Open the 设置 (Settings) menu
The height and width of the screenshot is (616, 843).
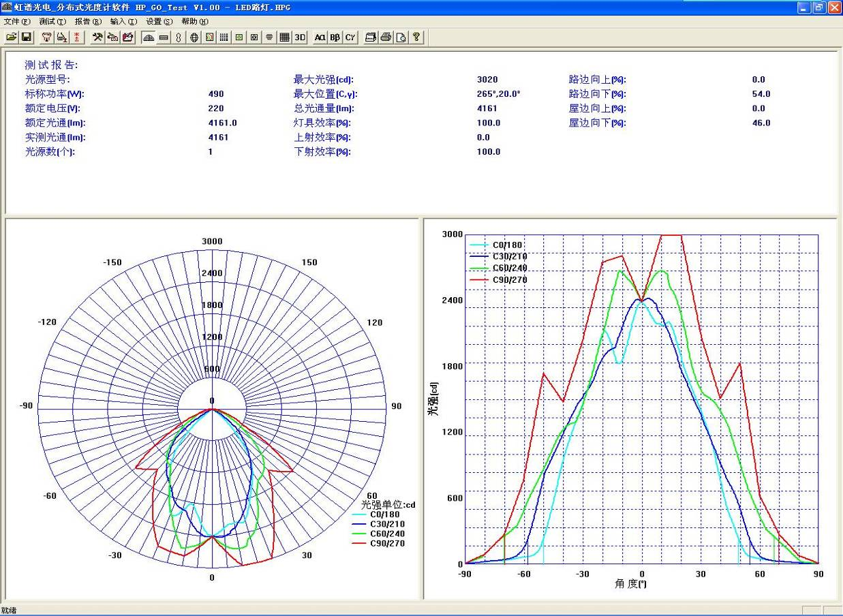point(159,21)
